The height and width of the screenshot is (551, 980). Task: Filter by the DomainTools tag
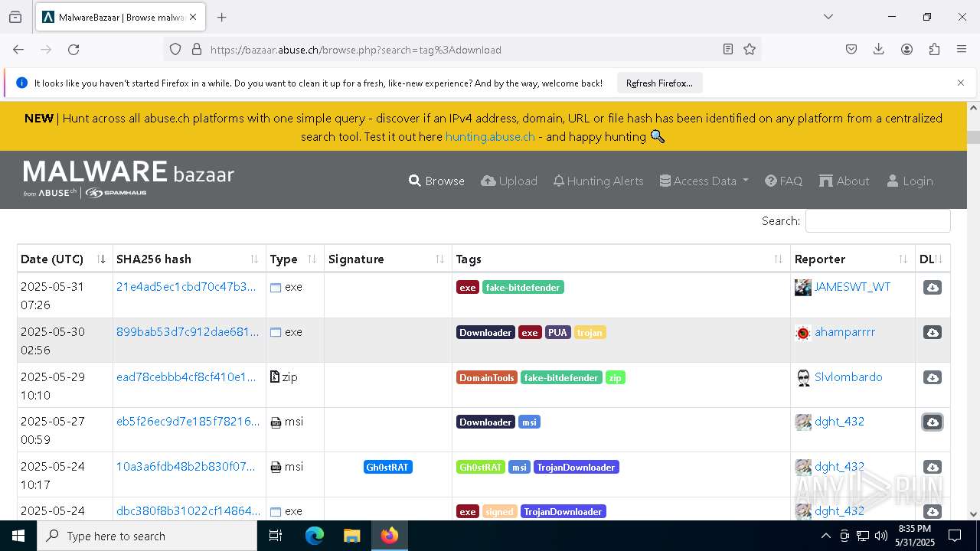[x=487, y=378]
